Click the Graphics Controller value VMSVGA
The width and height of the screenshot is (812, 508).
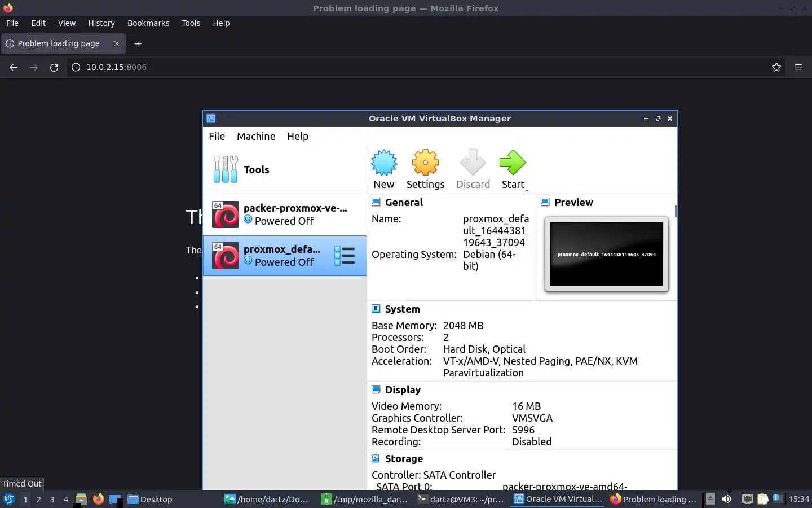tap(532, 418)
